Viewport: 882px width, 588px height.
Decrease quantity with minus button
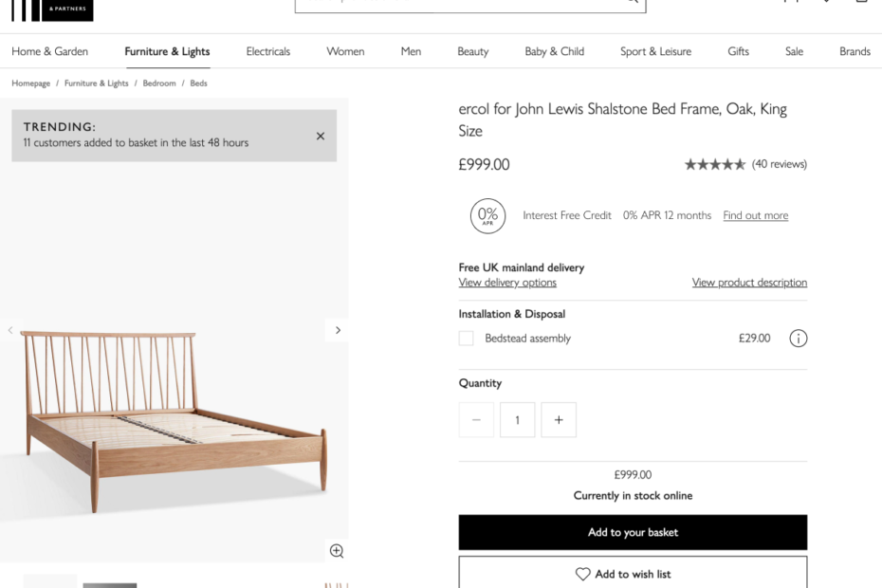(476, 420)
